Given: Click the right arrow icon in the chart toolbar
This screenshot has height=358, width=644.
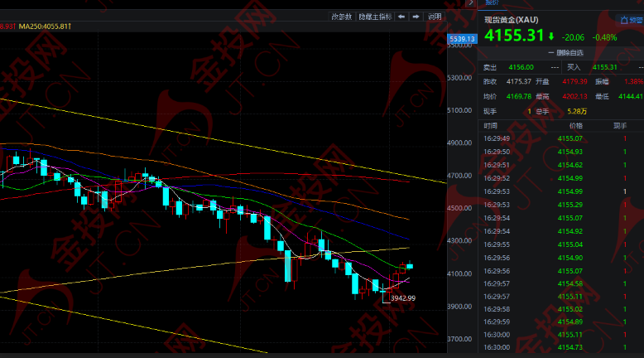Looking at the screenshot, I should point(416,17).
